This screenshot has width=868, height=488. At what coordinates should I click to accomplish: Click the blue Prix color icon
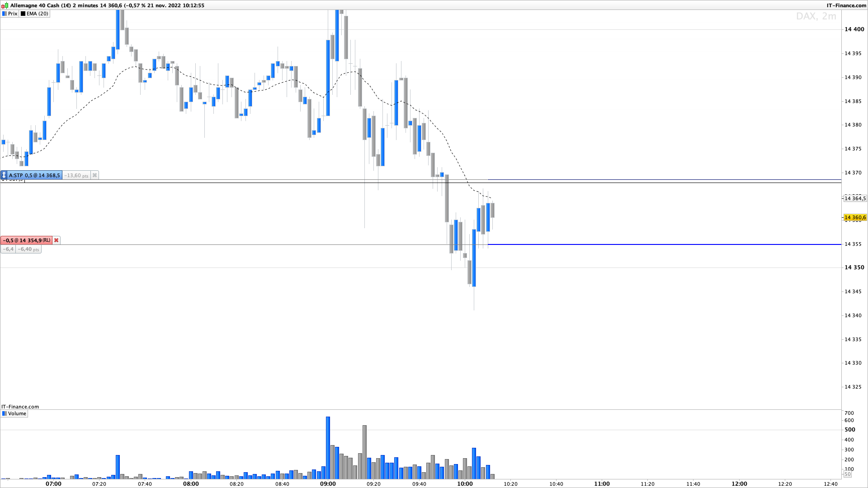point(5,14)
